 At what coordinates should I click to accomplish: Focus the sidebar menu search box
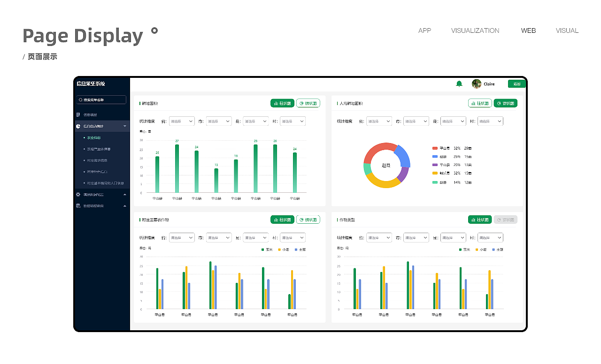(102, 100)
